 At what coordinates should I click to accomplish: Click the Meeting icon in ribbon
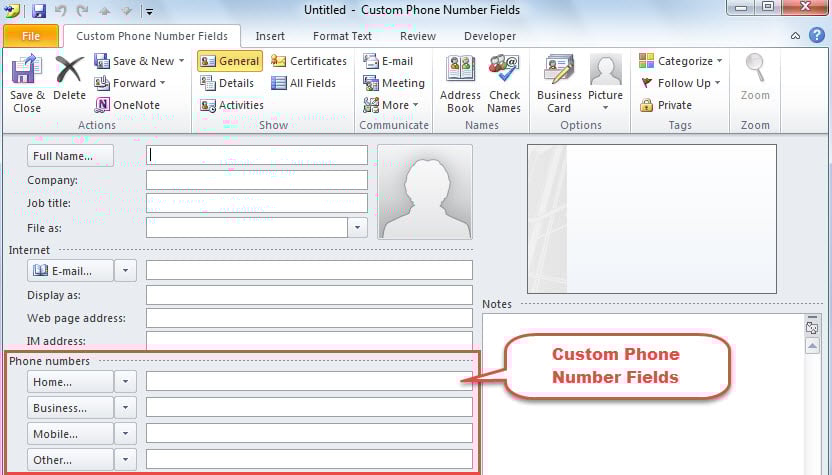pos(394,83)
